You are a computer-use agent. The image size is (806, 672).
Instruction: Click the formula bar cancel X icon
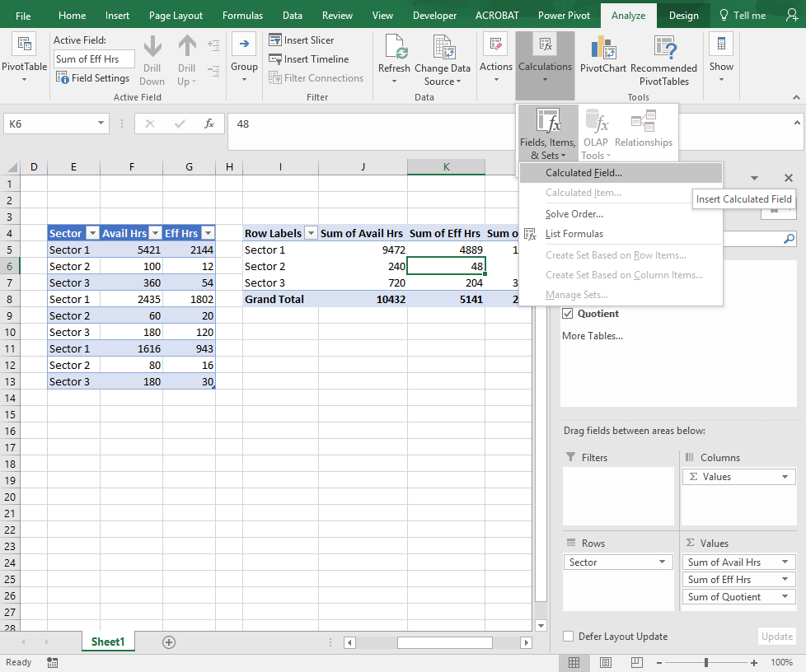[150, 124]
